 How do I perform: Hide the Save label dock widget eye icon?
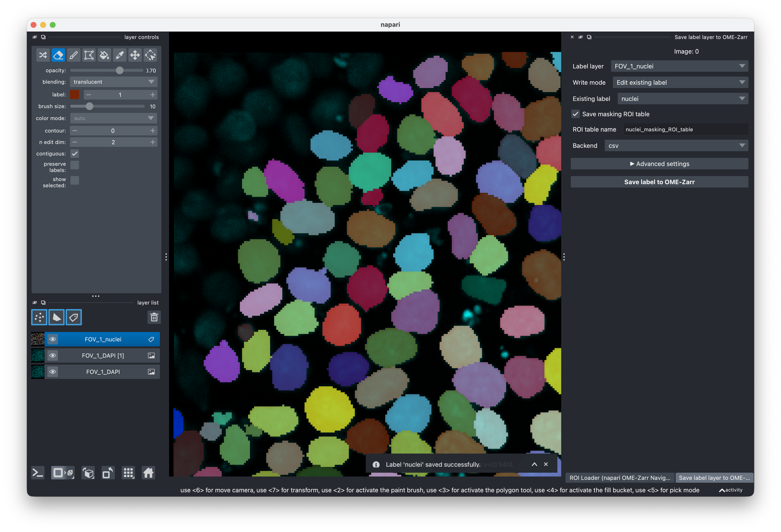(580, 37)
